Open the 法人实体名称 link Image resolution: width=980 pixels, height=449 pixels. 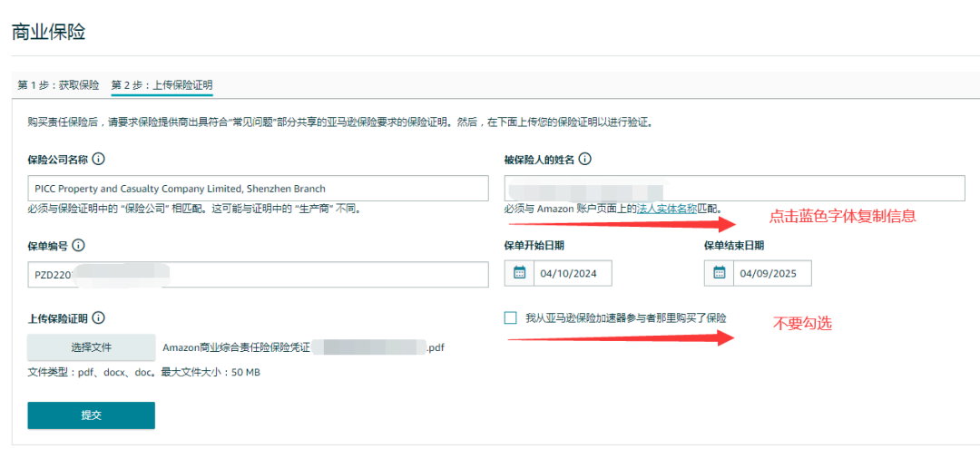click(x=667, y=210)
